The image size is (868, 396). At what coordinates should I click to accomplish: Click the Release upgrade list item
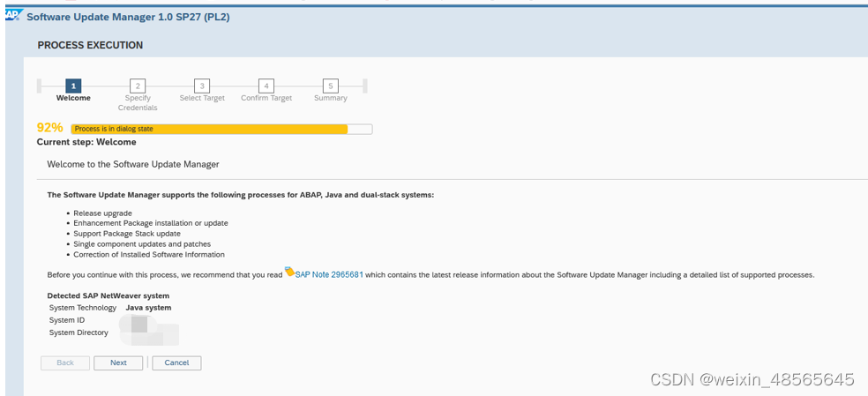tap(103, 213)
